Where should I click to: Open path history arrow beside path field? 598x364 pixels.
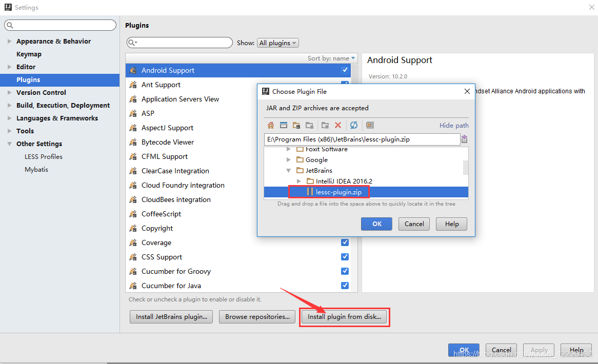[464, 139]
